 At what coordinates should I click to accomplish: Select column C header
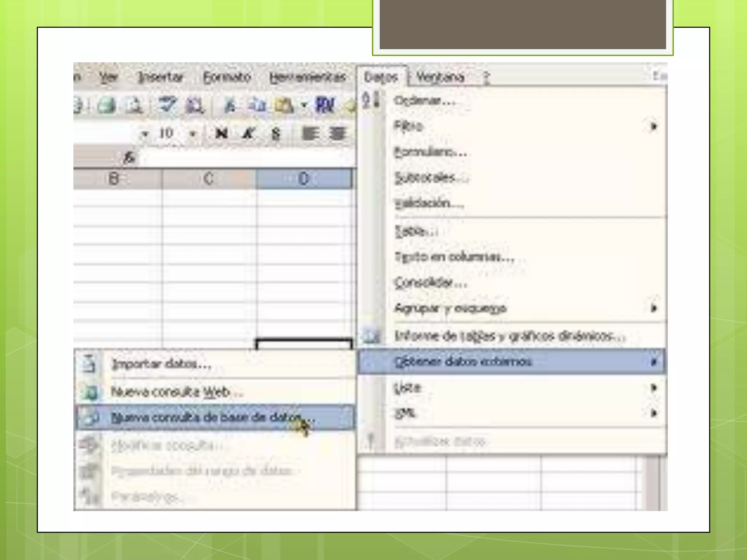pyautogui.click(x=209, y=179)
